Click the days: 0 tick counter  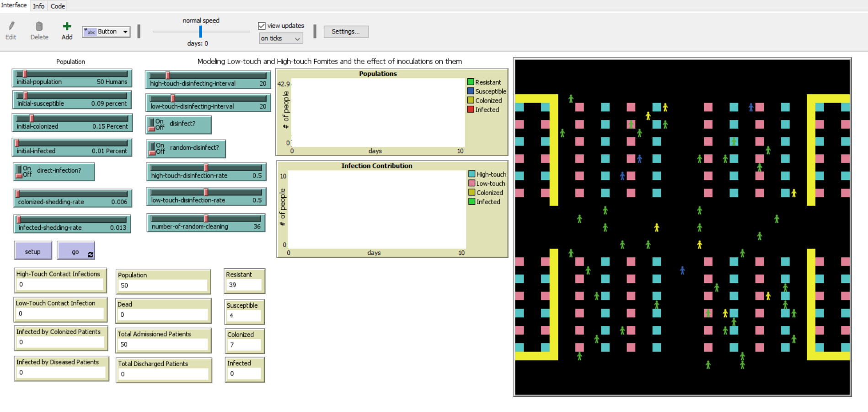click(198, 43)
